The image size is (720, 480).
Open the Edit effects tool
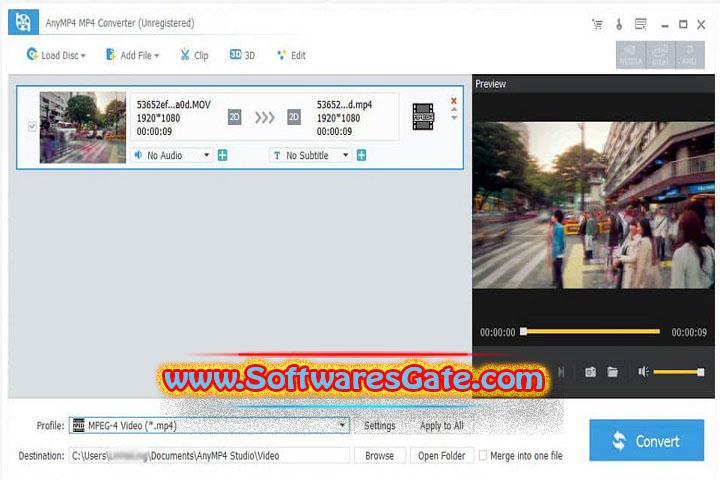292,55
